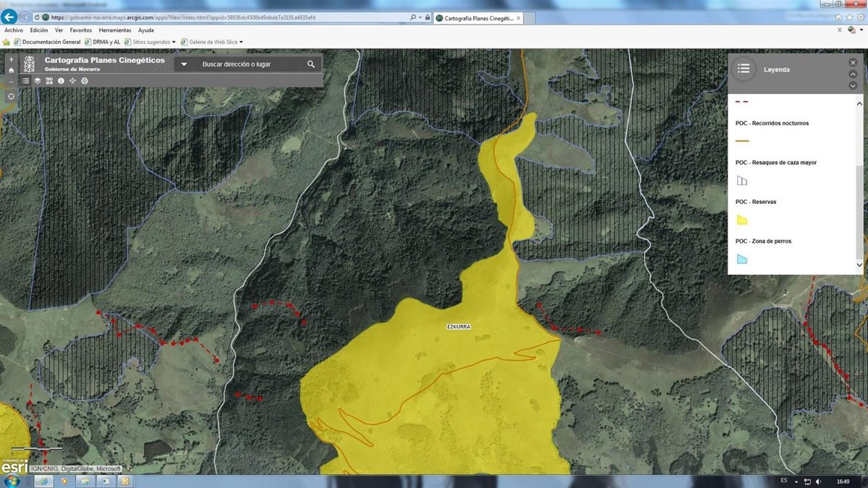The height and width of the screenshot is (488, 868).
Task: Zoom in using the map plus button
Action: (x=11, y=60)
